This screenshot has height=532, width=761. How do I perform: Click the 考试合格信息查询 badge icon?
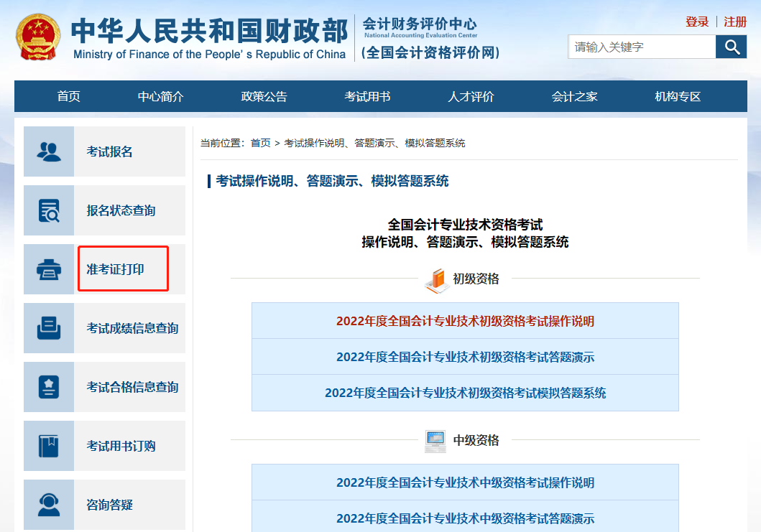coord(49,387)
